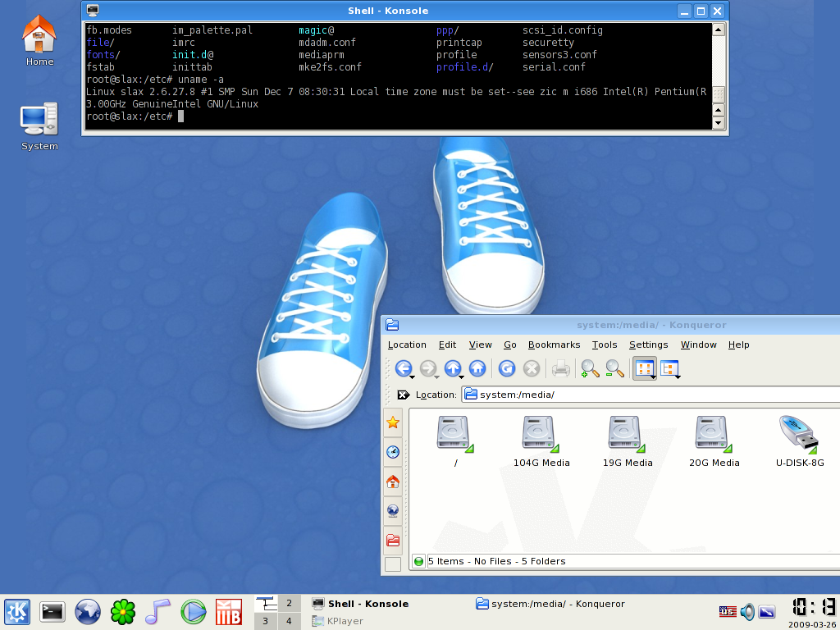The width and height of the screenshot is (840, 630).
Task: Open the Up button dropdown arrow
Action: 461,377
